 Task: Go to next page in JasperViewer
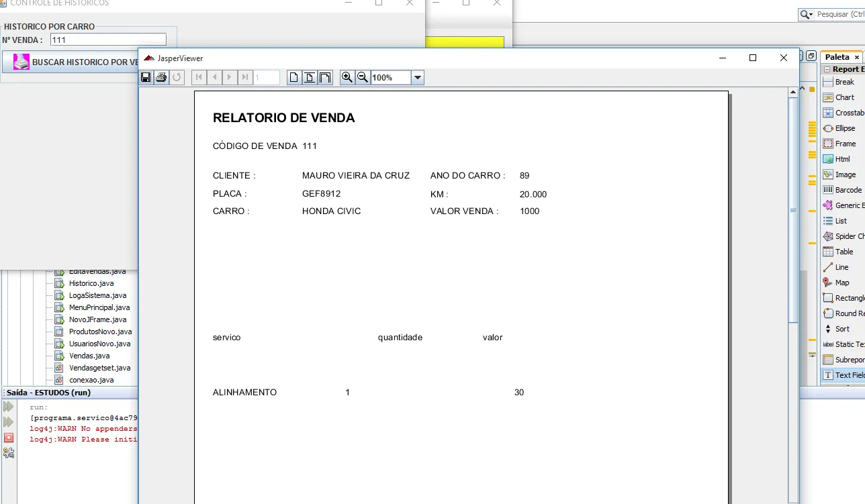point(230,77)
